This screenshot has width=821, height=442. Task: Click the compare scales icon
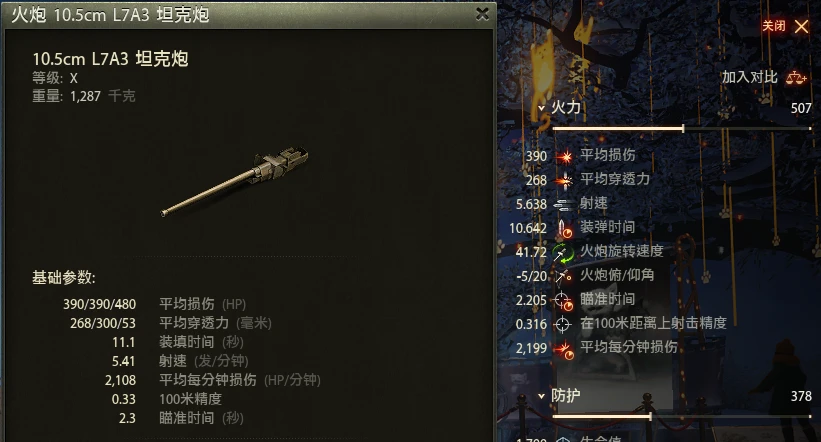796,78
